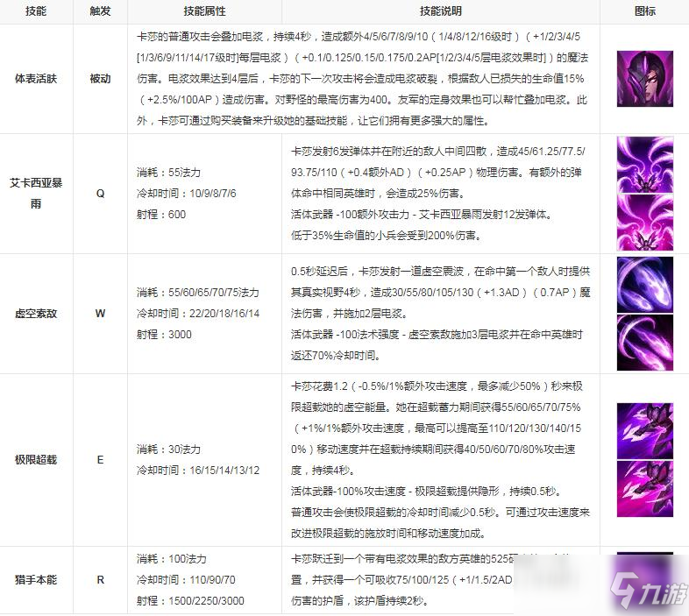Click the text 冷却时间：110/90/70

(186, 580)
